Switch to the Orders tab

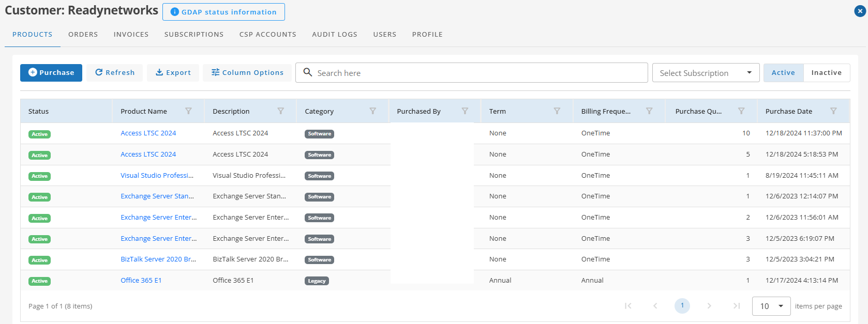tap(83, 34)
